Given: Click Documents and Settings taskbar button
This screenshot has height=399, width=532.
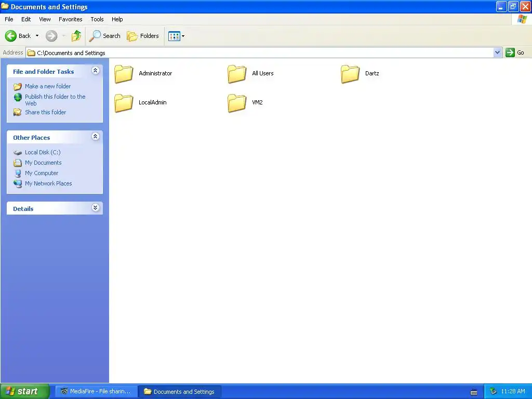Looking at the screenshot, I should coord(180,392).
